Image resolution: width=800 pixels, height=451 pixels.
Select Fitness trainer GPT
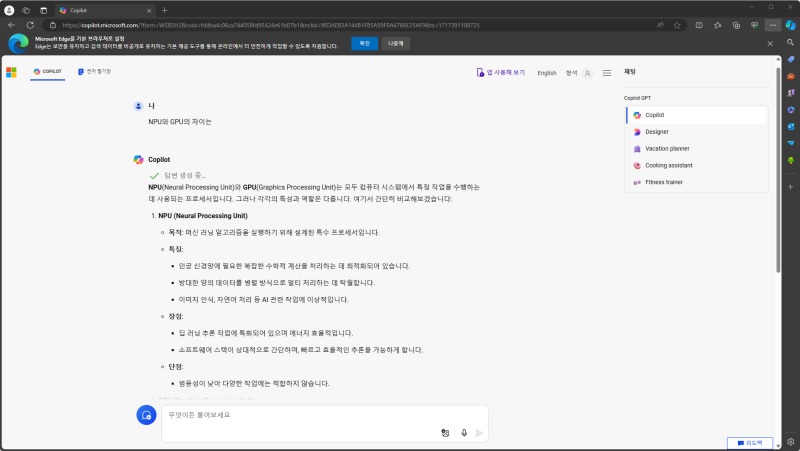[x=696, y=182]
